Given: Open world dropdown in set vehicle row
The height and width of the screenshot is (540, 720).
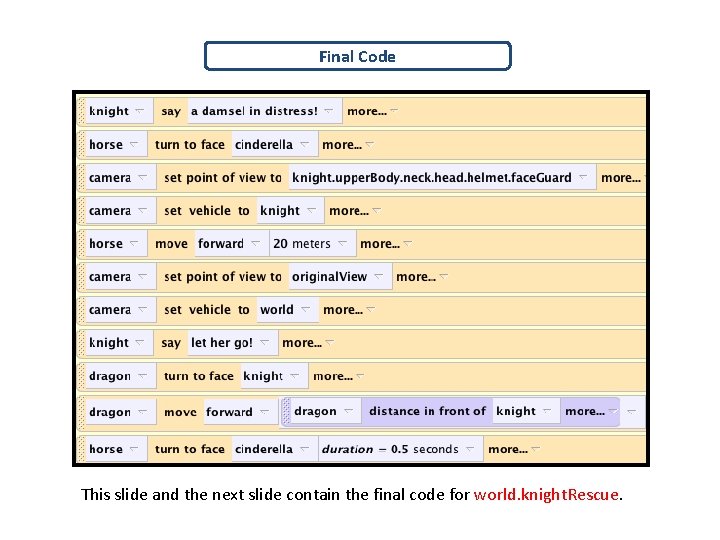Looking at the screenshot, I should 287,310.
